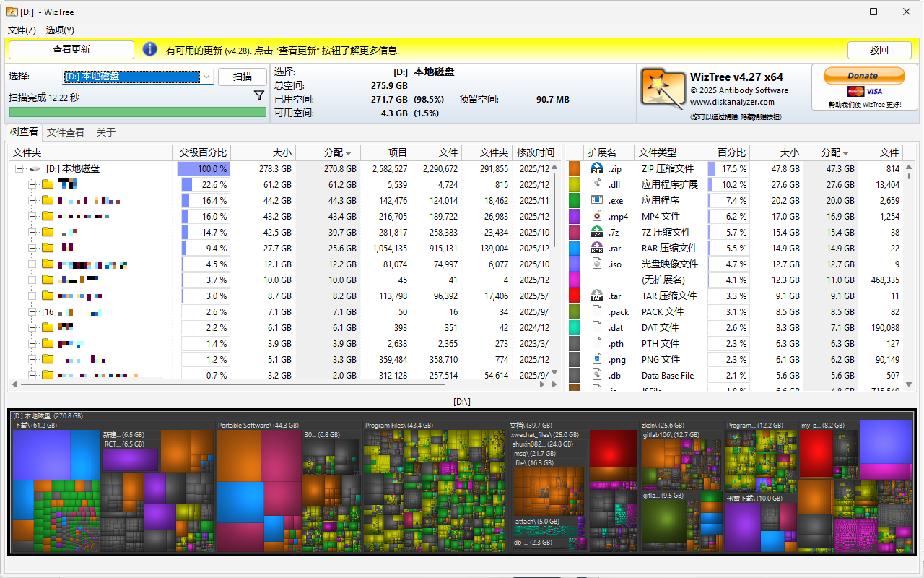
Task: Select the 文档\ (39.7 GB) treemap block
Action: coord(573,487)
